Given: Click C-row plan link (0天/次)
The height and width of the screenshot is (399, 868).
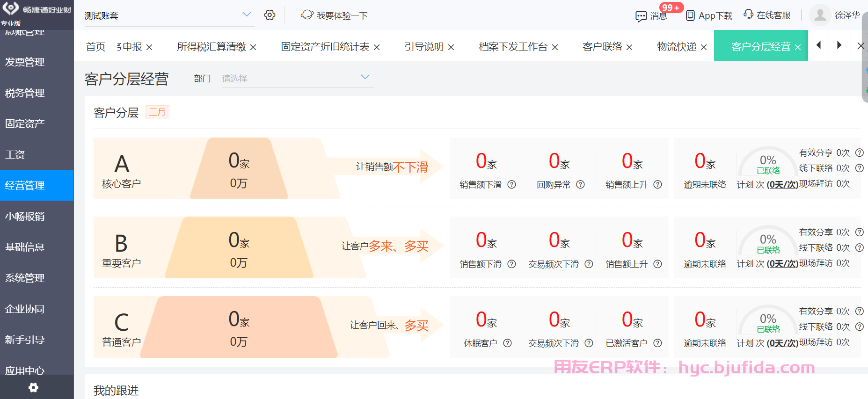Looking at the screenshot, I should pyautogui.click(x=782, y=343).
